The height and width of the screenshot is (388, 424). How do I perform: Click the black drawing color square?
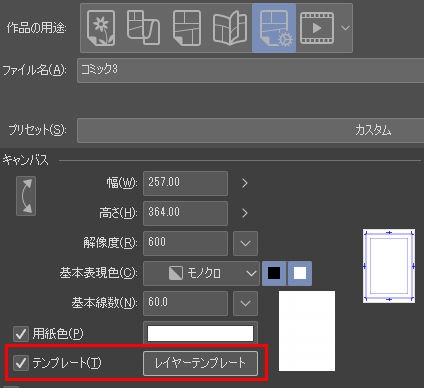click(274, 273)
